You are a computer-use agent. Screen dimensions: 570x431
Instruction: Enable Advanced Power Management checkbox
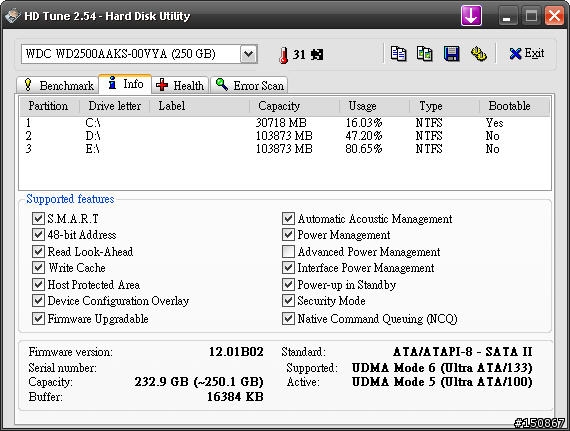pyautogui.click(x=288, y=251)
